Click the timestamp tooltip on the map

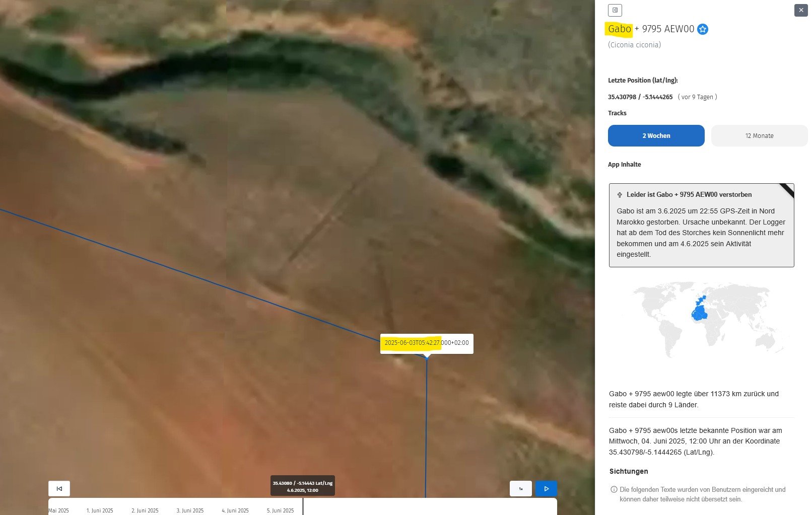point(426,343)
